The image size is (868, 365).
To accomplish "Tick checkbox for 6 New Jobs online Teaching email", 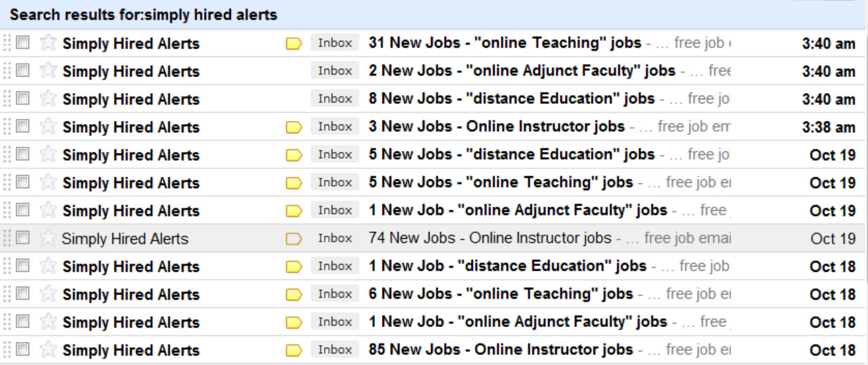I will [x=23, y=294].
